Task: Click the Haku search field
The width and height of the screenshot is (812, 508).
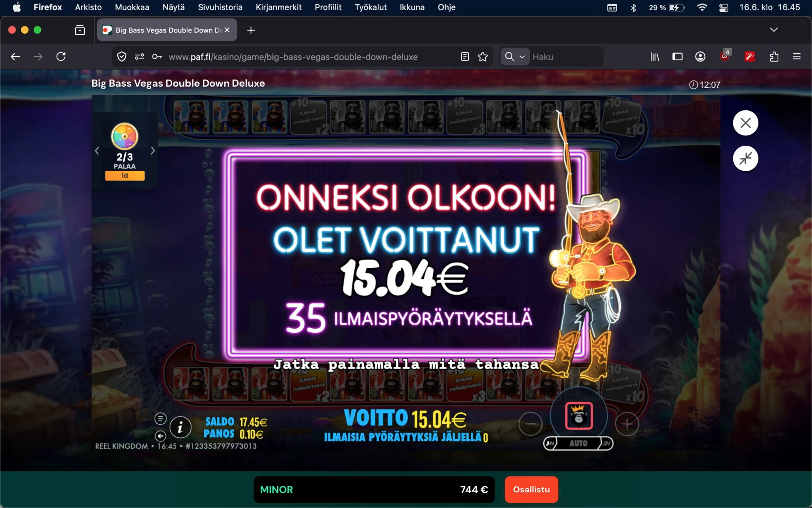Action: tap(566, 57)
